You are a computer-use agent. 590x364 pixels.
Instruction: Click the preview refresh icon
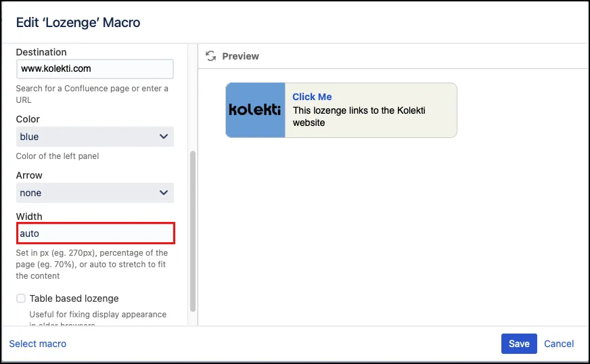pos(210,56)
